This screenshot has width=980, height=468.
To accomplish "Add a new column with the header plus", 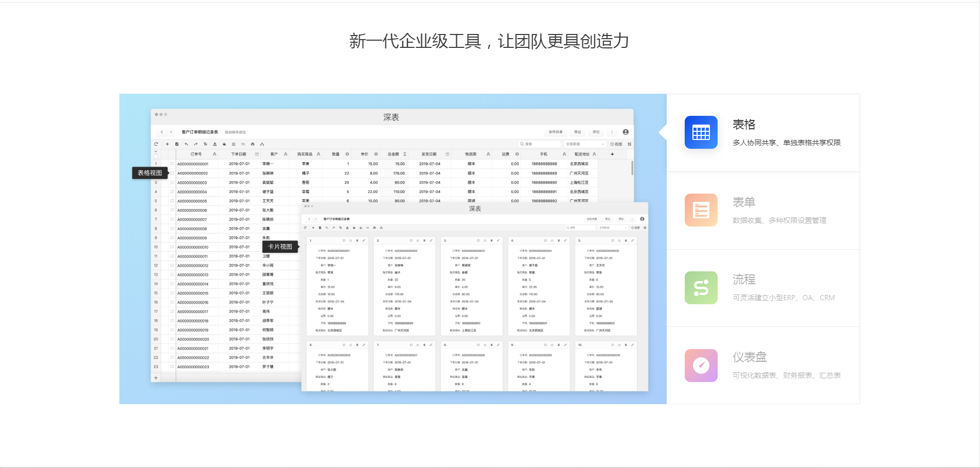I will [612, 154].
